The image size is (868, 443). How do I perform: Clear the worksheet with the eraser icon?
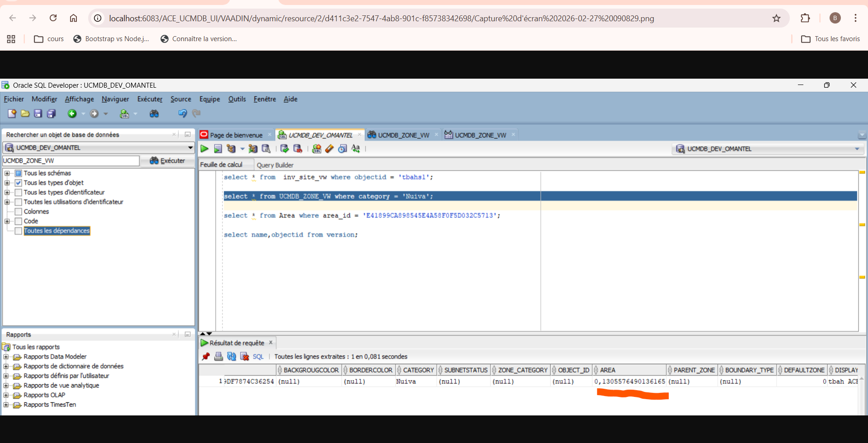330,149
